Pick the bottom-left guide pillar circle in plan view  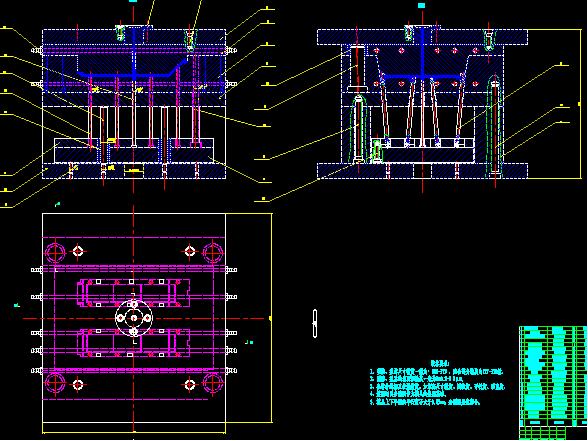[x=55, y=383]
